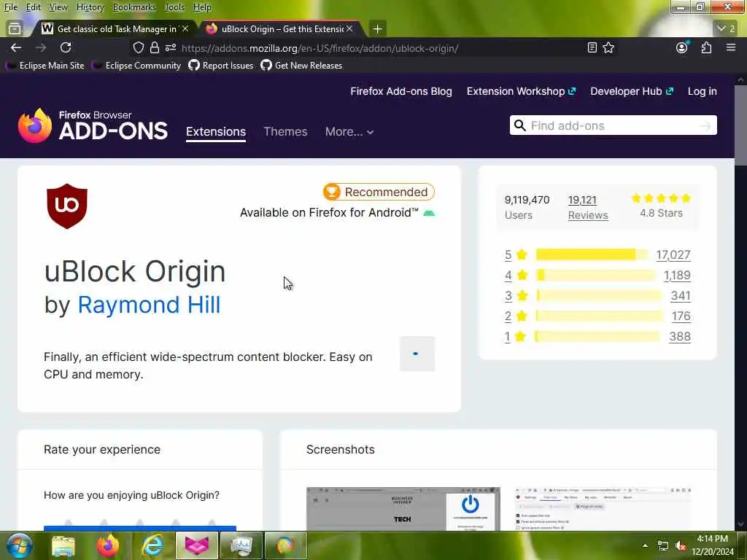
Task: Open the 19,121 Reviews link
Action: [x=588, y=208]
